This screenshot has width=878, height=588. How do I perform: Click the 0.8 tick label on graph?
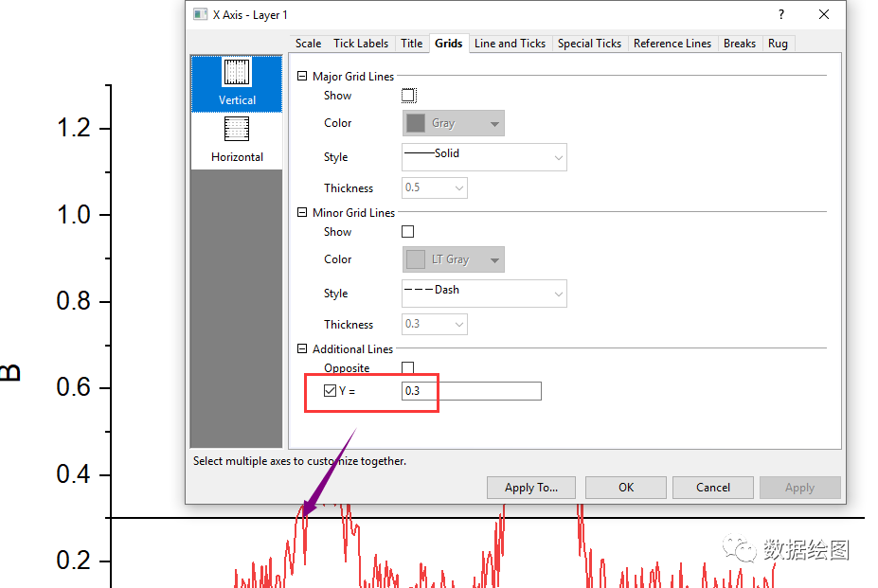point(73,301)
